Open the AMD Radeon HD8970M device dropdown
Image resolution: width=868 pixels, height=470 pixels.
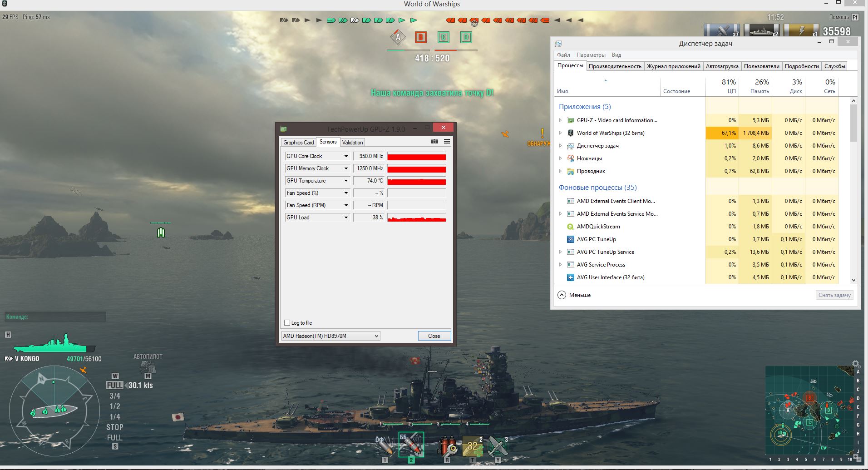click(x=330, y=336)
